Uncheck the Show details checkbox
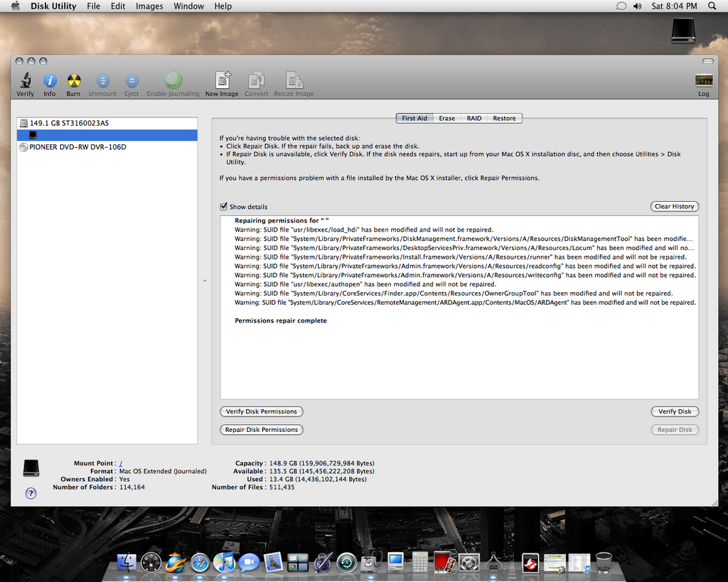Screen dimensions: 728x582 (x=223, y=206)
